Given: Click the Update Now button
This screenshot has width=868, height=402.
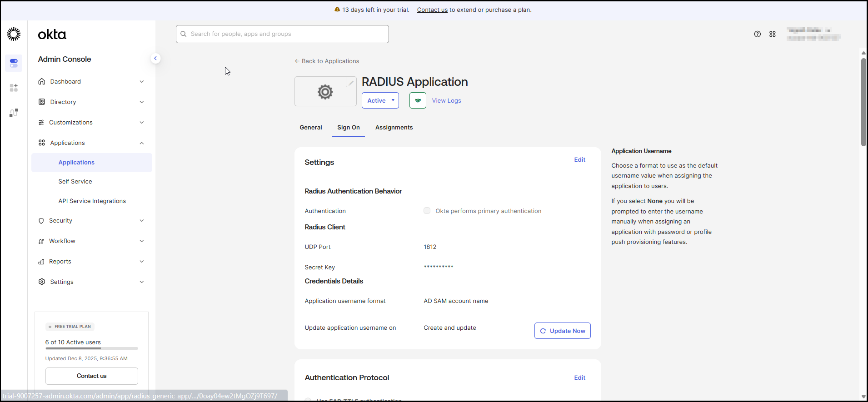Looking at the screenshot, I should [x=562, y=331].
